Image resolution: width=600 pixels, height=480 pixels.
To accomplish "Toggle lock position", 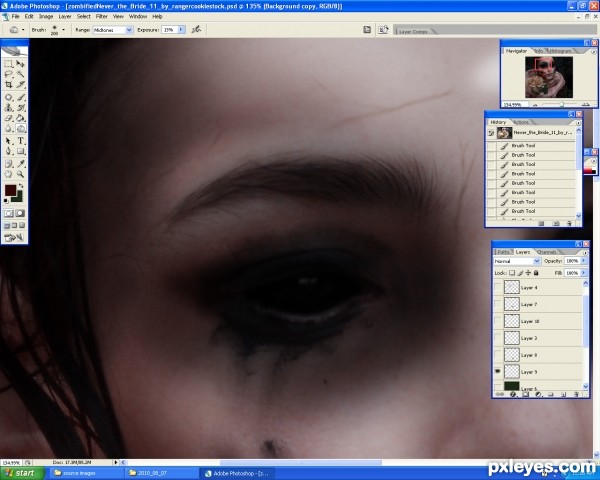I will click(528, 273).
